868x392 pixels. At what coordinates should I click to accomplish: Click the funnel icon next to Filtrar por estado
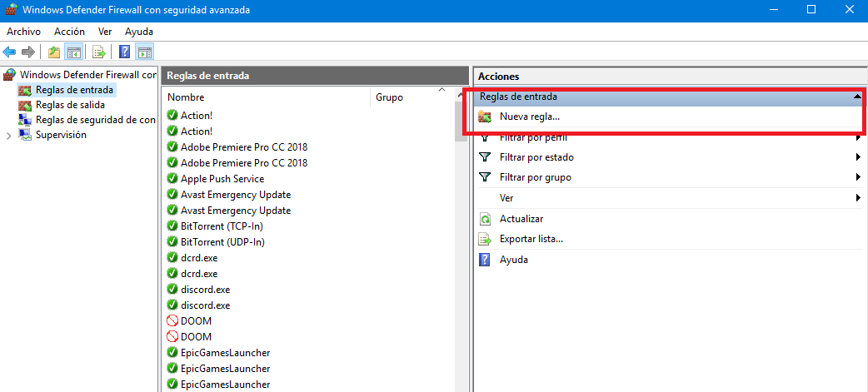[485, 157]
